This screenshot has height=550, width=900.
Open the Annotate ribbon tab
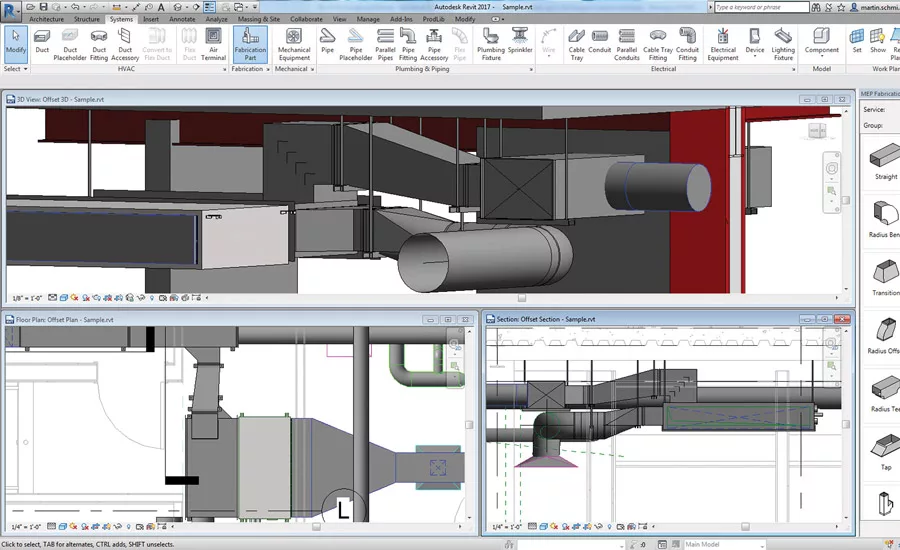[x=182, y=19]
